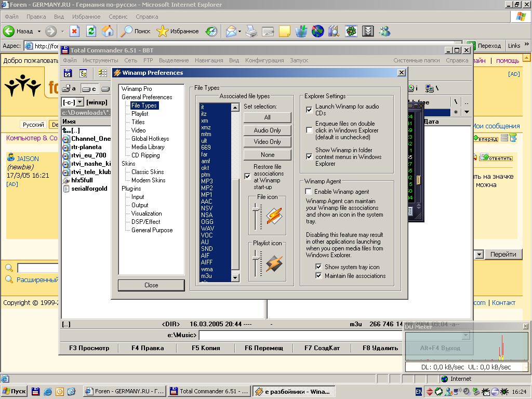Close the Winamp Preferences with Close button
532x399 pixels.
tap(151, 285)
